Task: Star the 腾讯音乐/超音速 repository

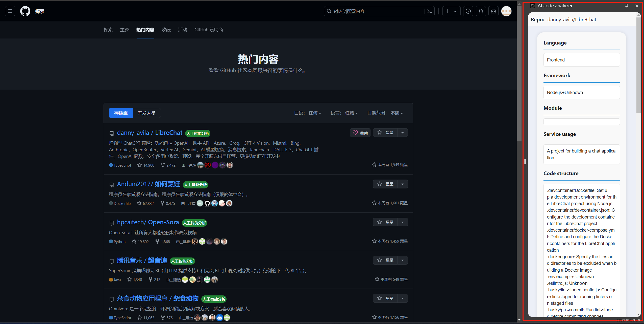Action: coord(385,260)
